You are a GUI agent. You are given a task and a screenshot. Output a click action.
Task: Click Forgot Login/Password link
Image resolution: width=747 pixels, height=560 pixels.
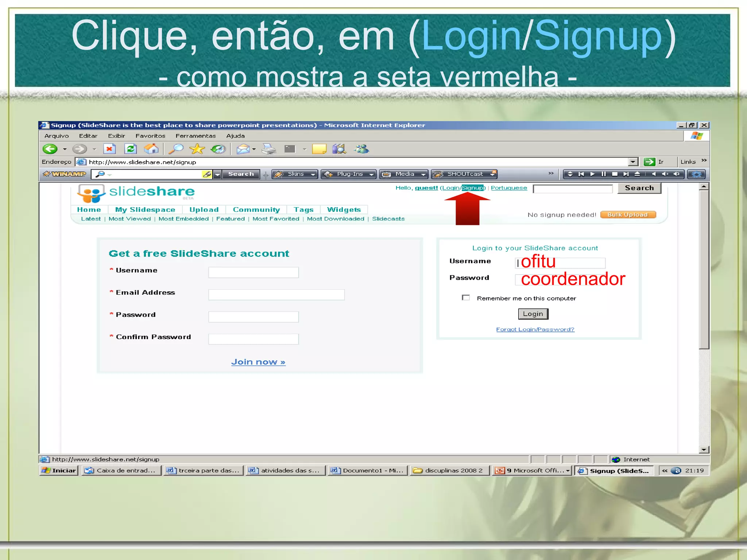coord(535,329)
